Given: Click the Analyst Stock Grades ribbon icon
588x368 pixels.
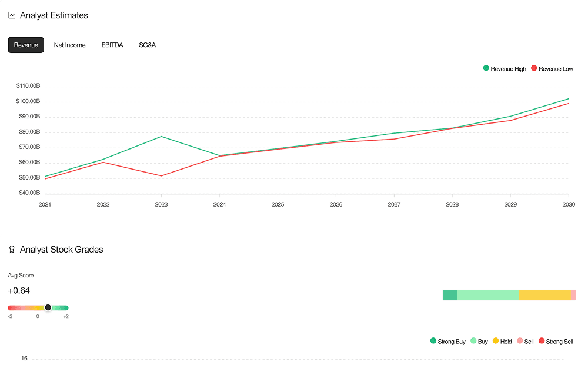Looking at the screenshot, I should coord(12,249).
